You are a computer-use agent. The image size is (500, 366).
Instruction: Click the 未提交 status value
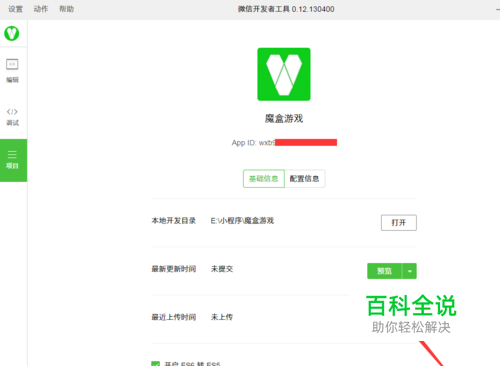pyautogui.click(x=222, y=269)
